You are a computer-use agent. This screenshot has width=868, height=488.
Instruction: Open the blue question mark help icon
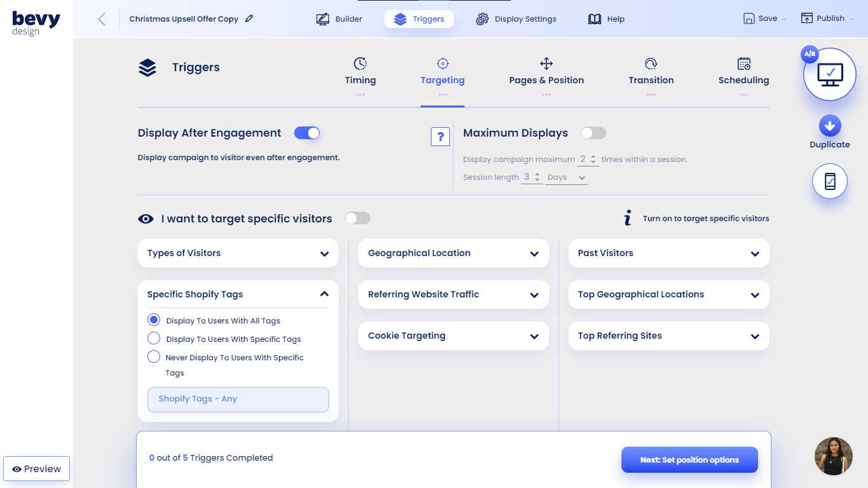[440, 136]
